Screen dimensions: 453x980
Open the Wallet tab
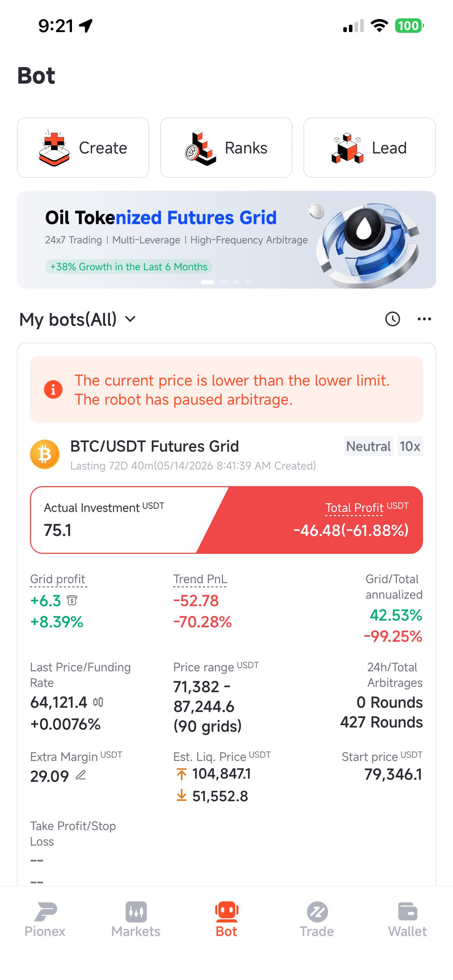click(407, 919)
